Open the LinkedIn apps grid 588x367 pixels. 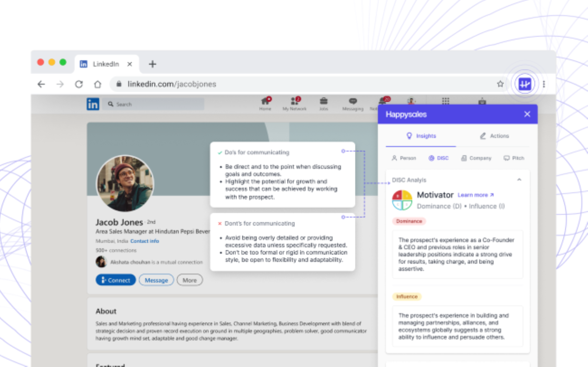click(x=445, y=101)
